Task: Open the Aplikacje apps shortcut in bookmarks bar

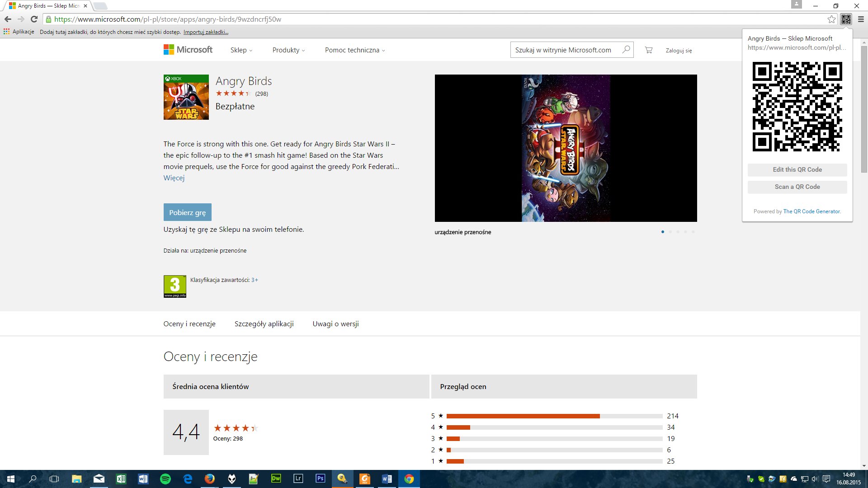Action: [19, 32]
